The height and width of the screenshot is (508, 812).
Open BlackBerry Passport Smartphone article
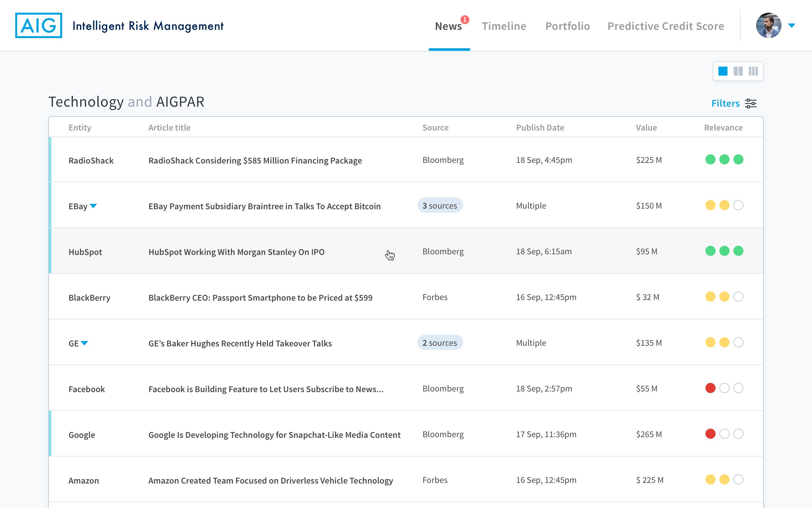point(260,298)
